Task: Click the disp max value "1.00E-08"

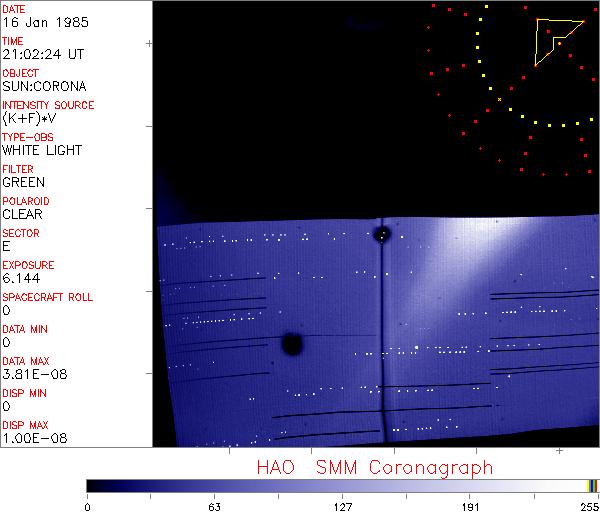Action: 31,439
